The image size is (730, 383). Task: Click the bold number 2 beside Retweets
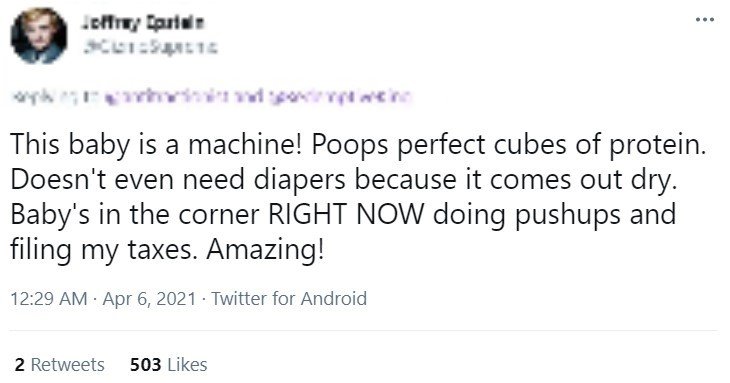[x=19, y=364]
